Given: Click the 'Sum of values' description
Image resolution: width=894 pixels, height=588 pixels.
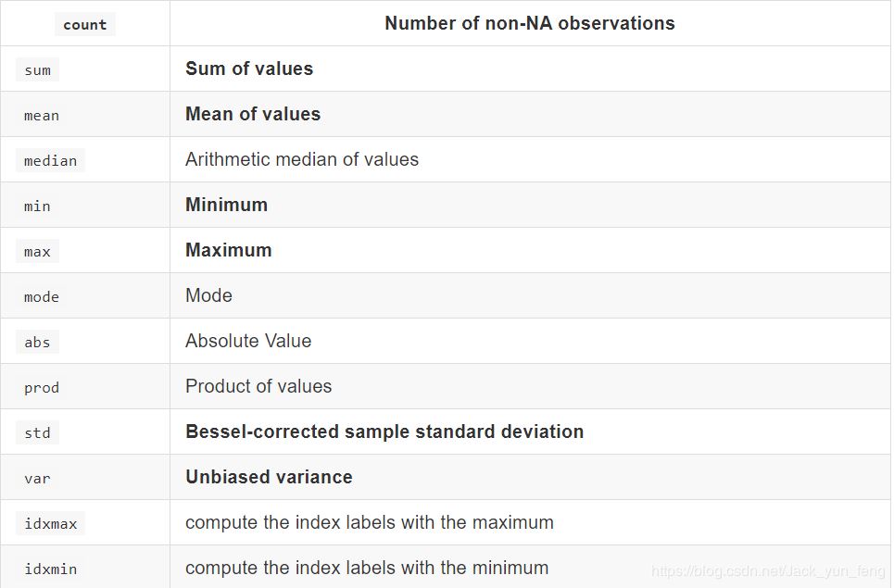Looking at the screenshot, I should (x=249, y=69).
